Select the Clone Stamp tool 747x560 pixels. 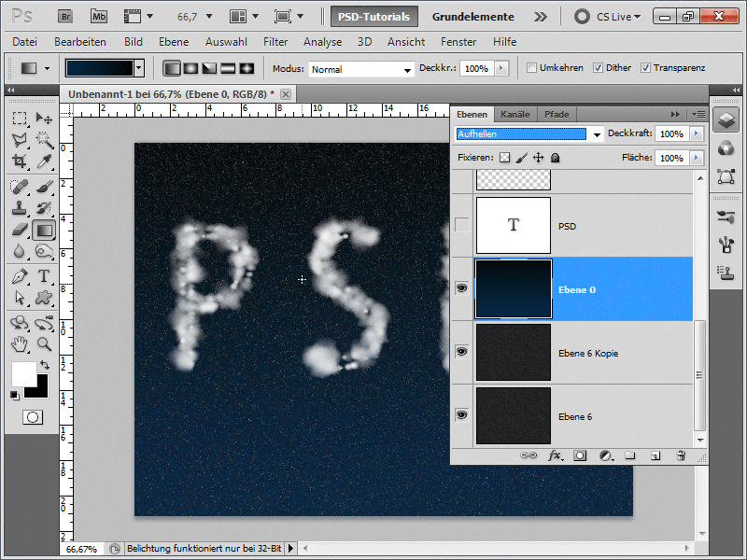click(20, 208)
